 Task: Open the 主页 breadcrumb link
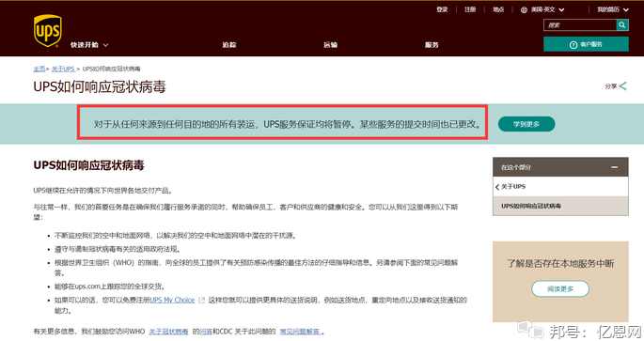pyautogui.click(x=39, y=69)
